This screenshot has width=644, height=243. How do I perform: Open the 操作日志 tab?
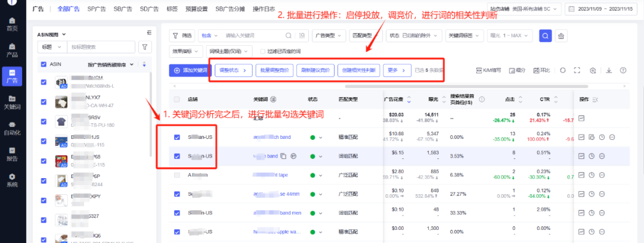pyautogui.click(x=247, y=9)
